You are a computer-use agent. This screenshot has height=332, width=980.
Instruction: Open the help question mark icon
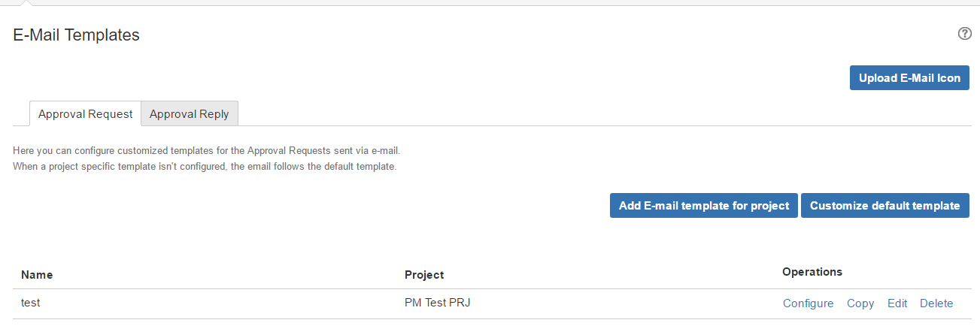[x=964, y=34]
